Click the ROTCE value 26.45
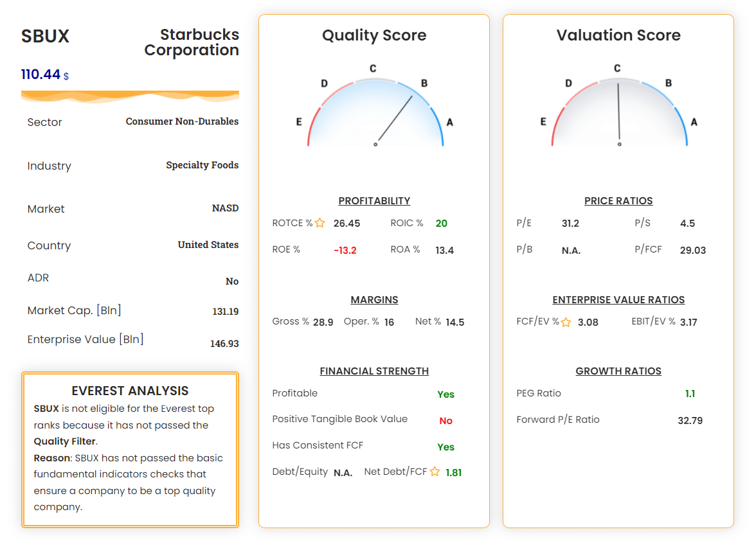The image size is (756, 541). click(x=346, y=224)
